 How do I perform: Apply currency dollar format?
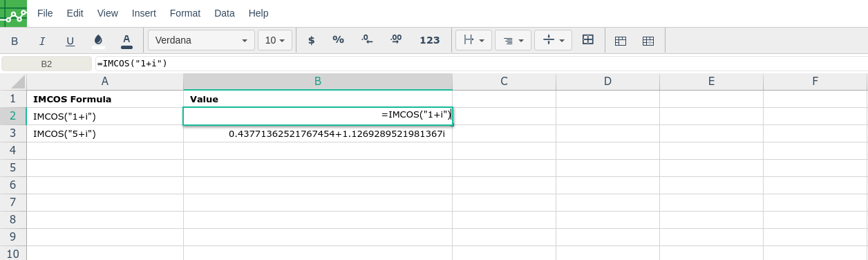pos(311,40)
